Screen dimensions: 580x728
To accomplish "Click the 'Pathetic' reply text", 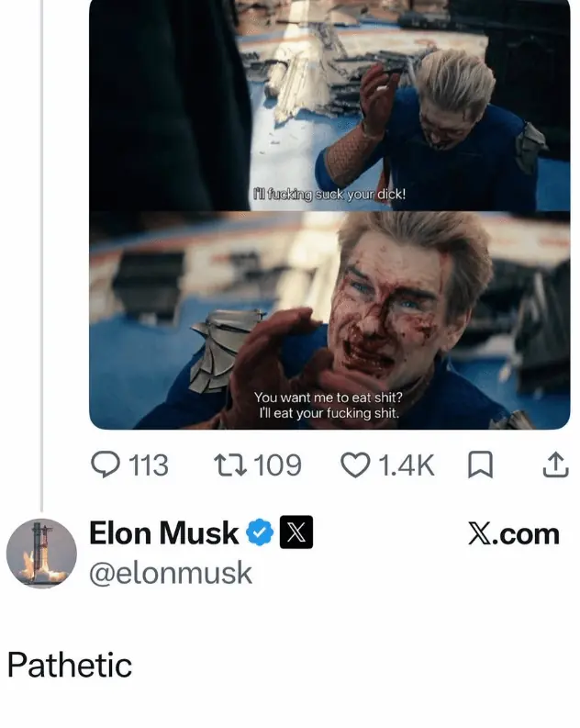I will click(x=70, y=665).
